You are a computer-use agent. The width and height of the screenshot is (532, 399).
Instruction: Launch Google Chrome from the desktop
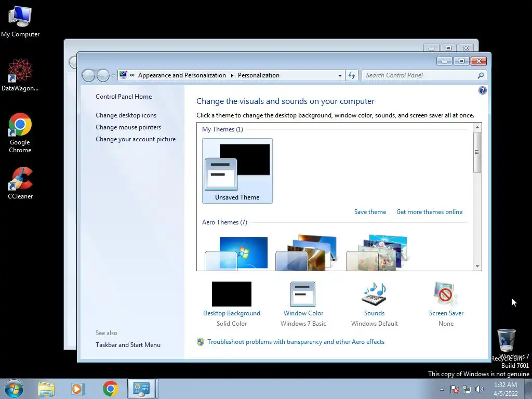coord(20,132)
